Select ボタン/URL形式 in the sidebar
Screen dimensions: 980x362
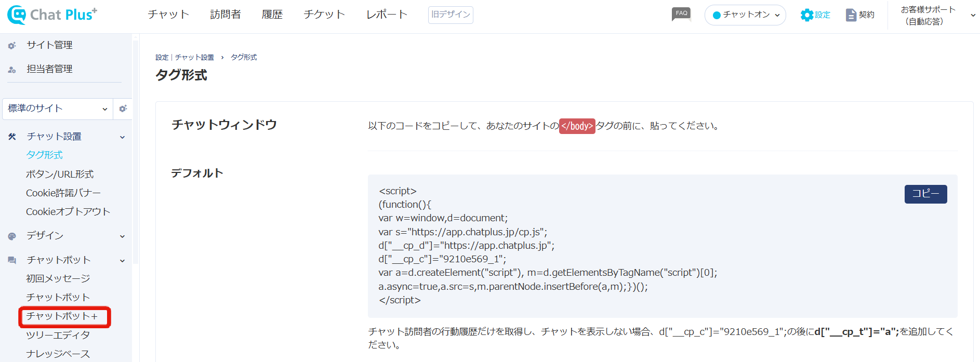click(60, 174)
